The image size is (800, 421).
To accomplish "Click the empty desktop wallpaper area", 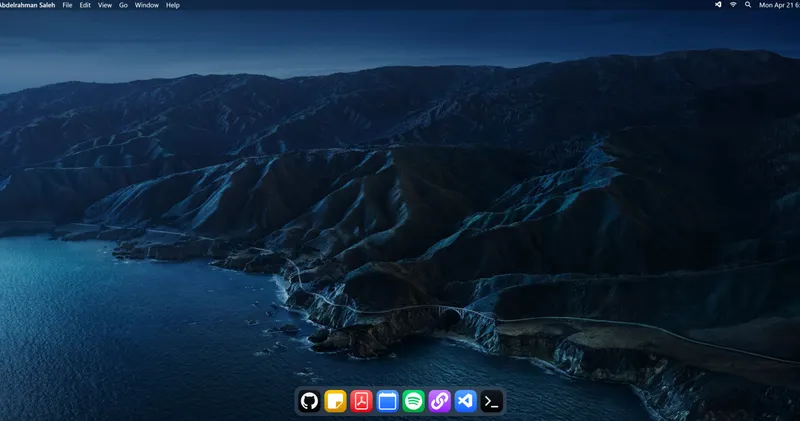I will point(400,150).
